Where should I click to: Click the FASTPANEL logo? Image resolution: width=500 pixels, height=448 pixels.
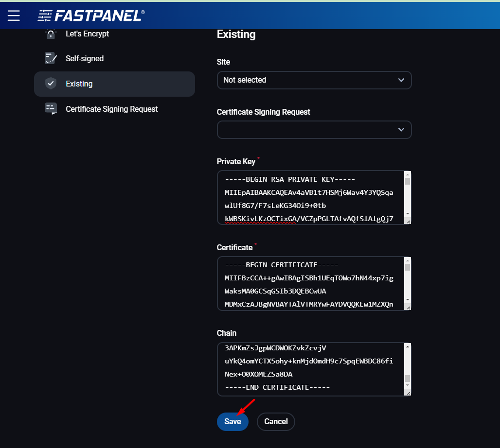coord(91,16)
